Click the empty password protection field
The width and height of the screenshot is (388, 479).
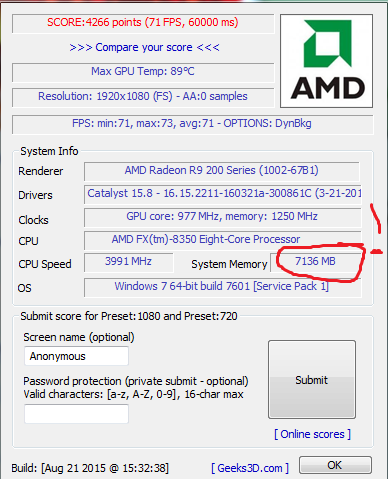[x=76, y=414]
